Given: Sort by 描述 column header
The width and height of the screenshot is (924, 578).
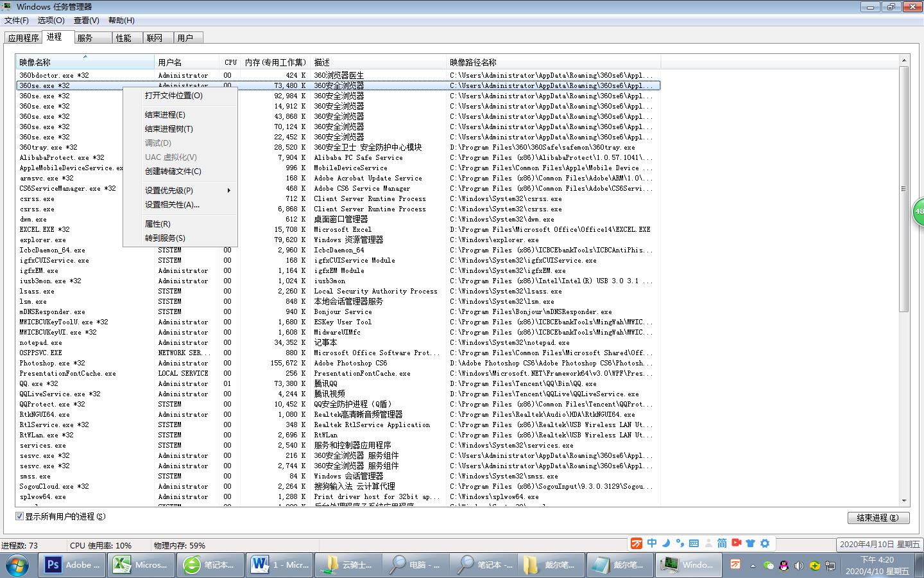Looking at the screenshot, I should coord(379,62).
